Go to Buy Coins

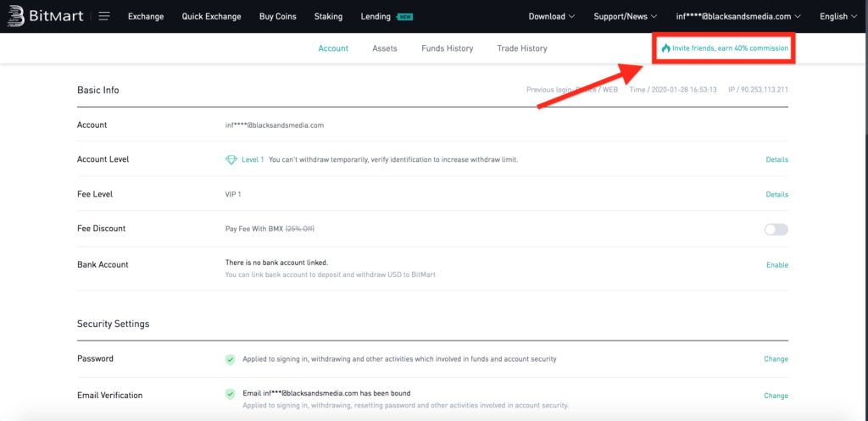(x=278, y=16)
